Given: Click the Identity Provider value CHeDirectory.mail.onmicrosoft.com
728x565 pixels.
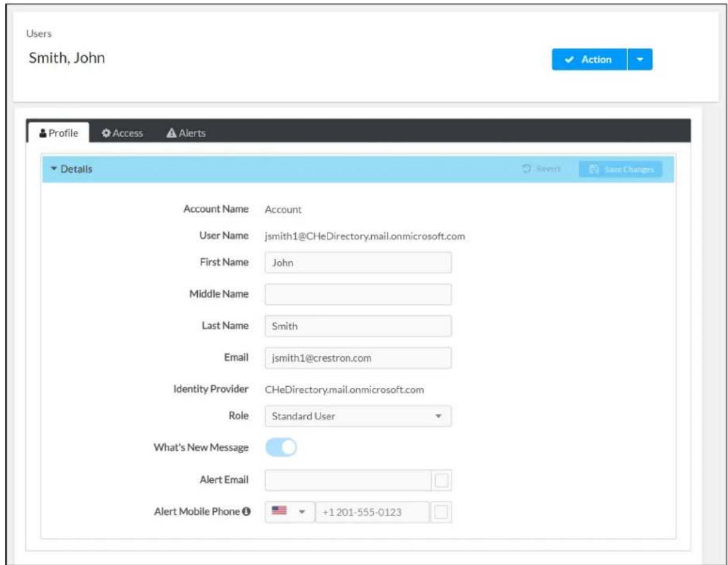Looking at the screenshot, I should tap(344, 390).
